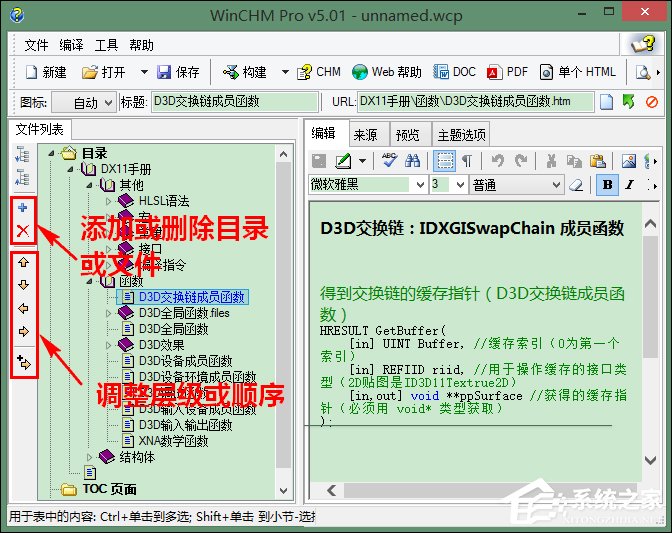Select XNA数学函数 in the tree
The image size is (672, 533).
[x=174, y=441]
